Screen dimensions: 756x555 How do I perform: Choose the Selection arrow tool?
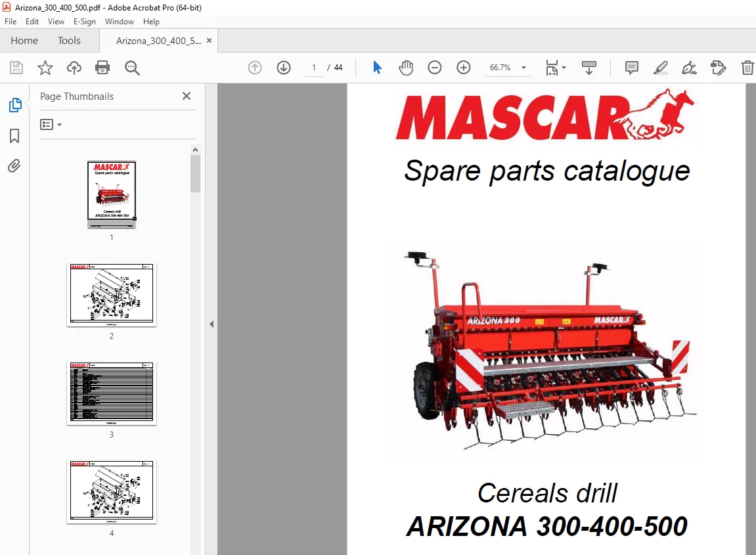377,68
